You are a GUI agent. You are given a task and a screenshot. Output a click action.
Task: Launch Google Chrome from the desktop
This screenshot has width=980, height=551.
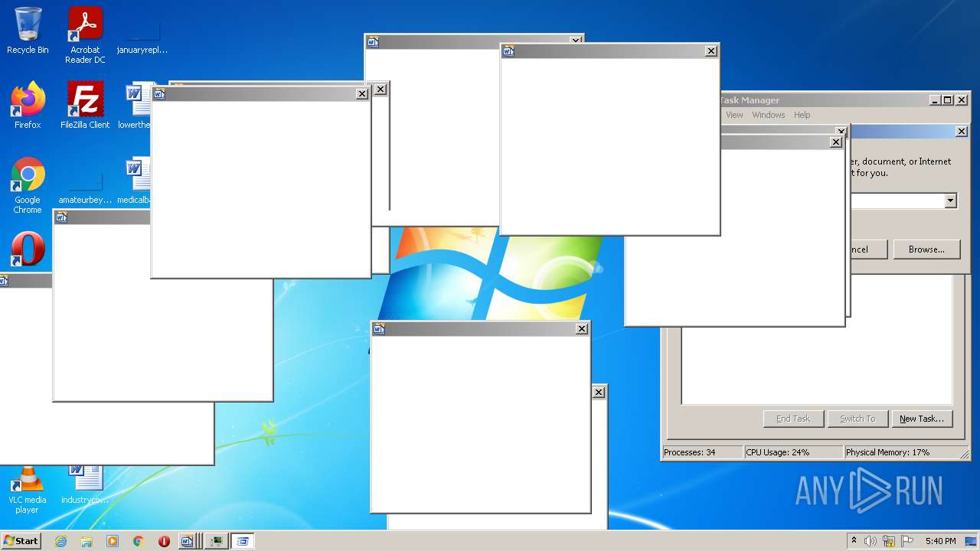point(28,186)
